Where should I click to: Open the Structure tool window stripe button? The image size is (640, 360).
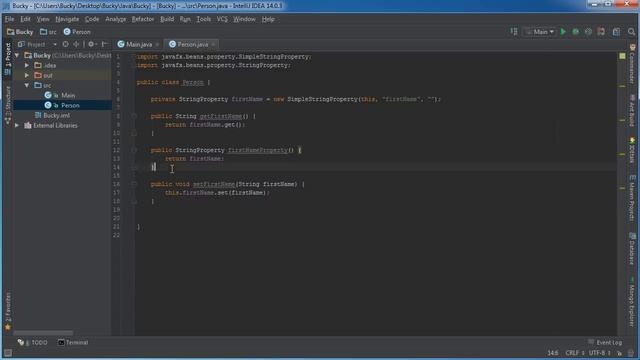[7, 105]
